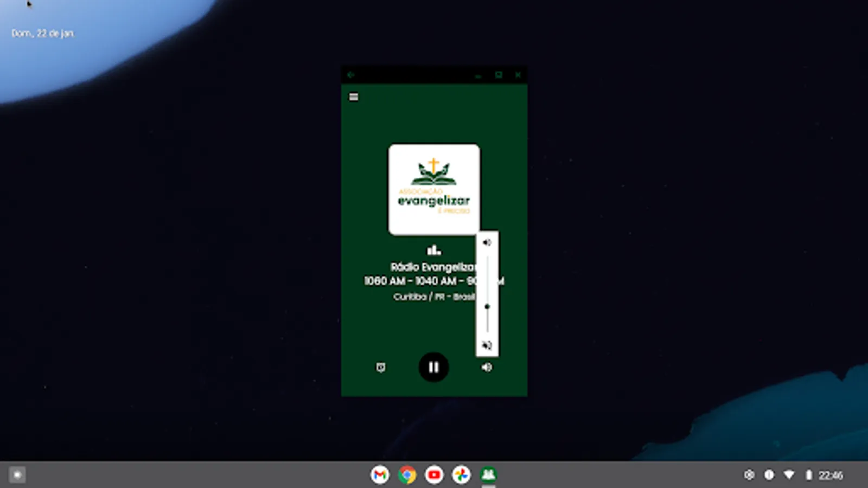Screen dimensions: 868x488
Task: Open Gmail from the shelf
Action: (x=380, y=475)
